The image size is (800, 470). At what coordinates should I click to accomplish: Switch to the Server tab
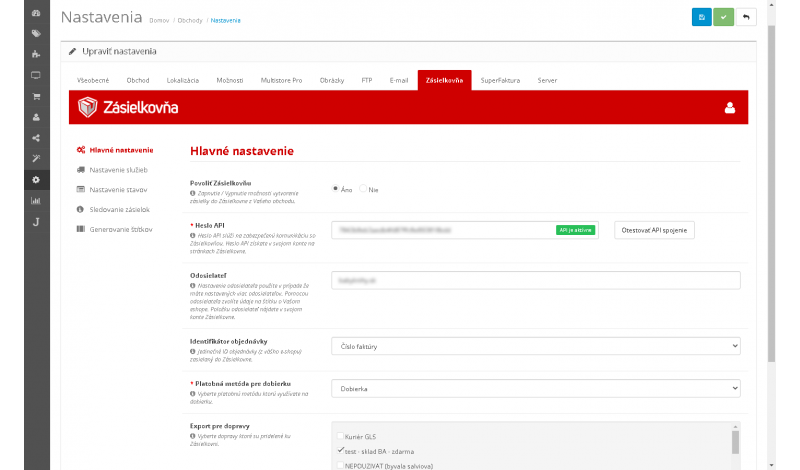coord(547,81)
